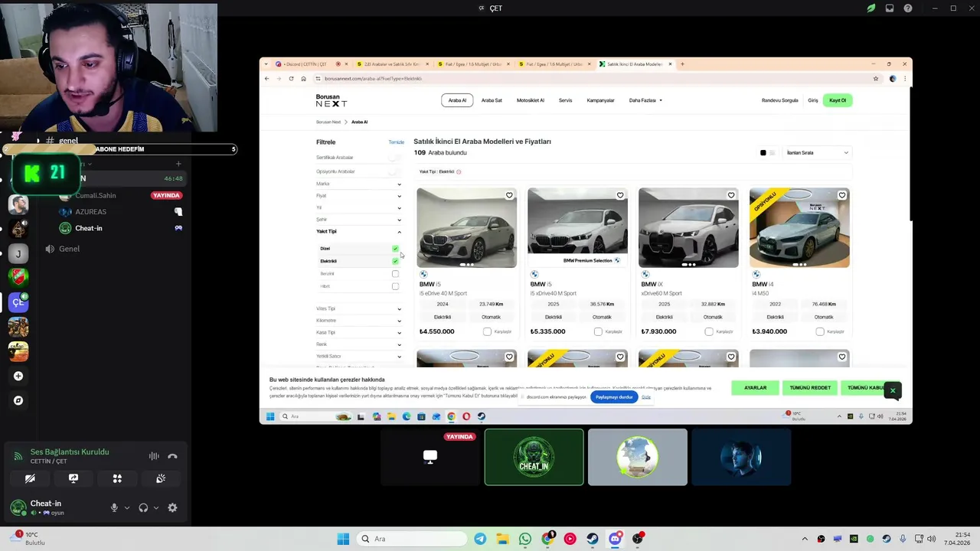The image size is (980, 551).
Task: Turn on Discord camera
Action: (30, 478)
